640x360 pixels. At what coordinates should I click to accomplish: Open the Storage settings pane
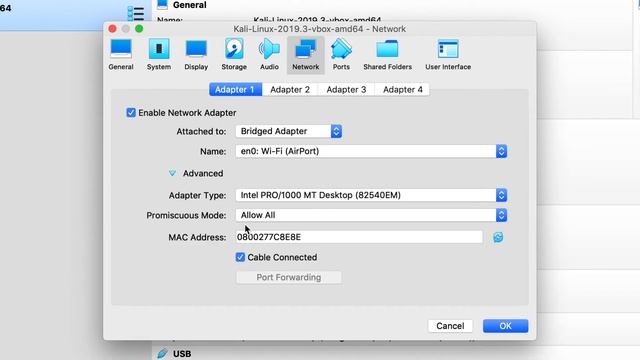(234, 55)
